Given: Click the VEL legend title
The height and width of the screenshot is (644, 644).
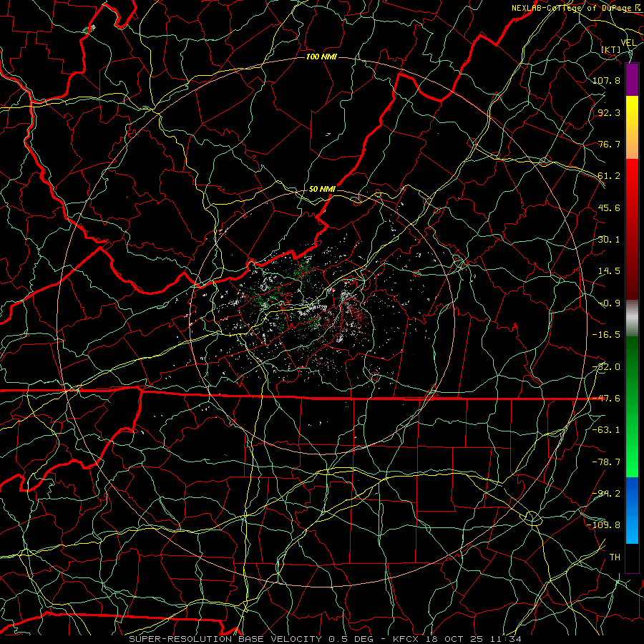Looking at the screenshot, I should 628,43.
